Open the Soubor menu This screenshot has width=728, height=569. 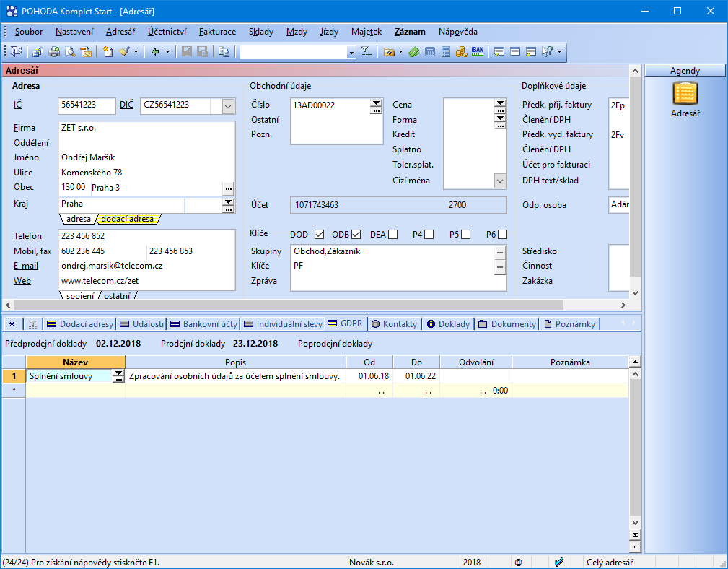click(x=29, y=32)
